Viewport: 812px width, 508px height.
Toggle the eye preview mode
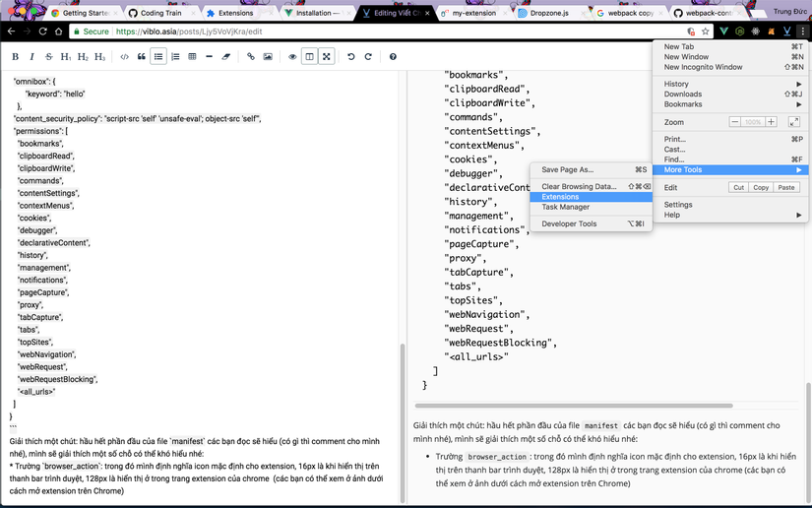click(x=292, y=57)
